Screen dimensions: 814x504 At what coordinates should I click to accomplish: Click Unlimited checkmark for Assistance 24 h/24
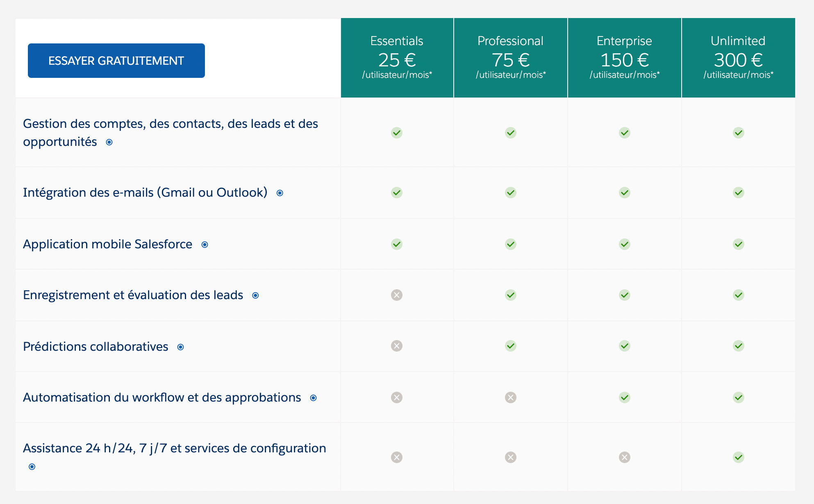click(x=739, y=457)
